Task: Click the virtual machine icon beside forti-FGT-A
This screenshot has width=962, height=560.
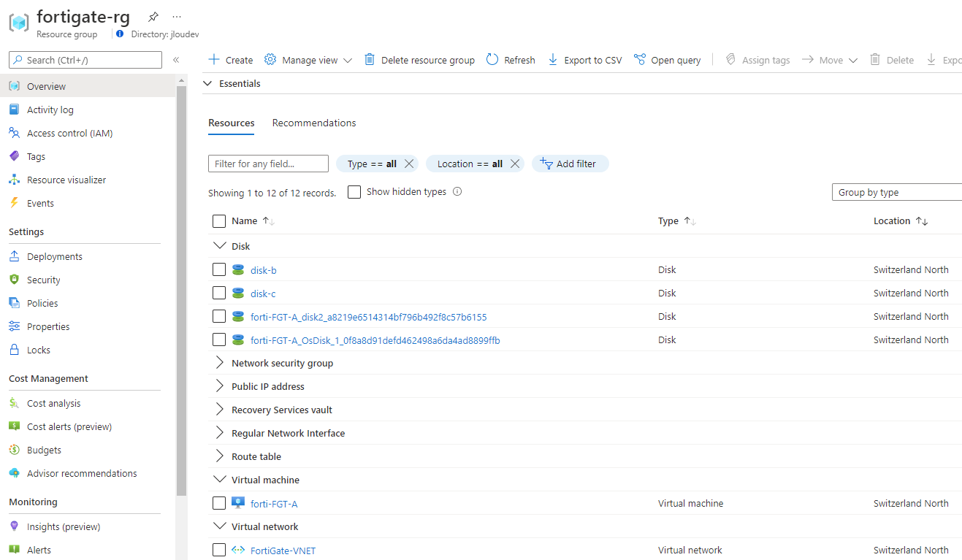Action: (238, 503)
